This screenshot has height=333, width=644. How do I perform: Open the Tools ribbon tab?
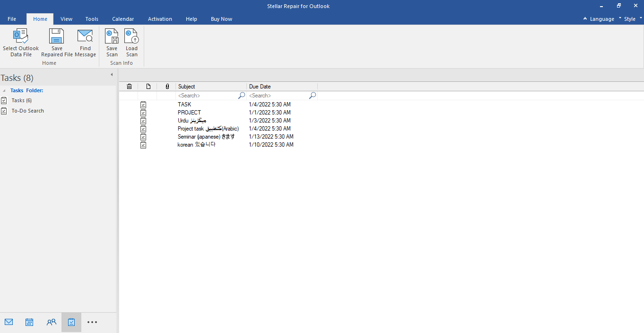point(92,19)
